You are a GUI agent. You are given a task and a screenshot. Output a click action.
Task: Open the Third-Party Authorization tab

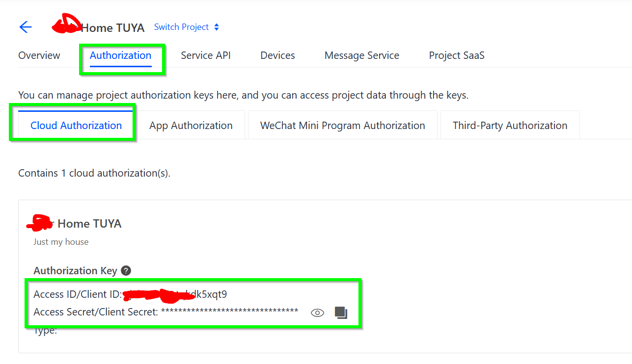pos(510,125)
